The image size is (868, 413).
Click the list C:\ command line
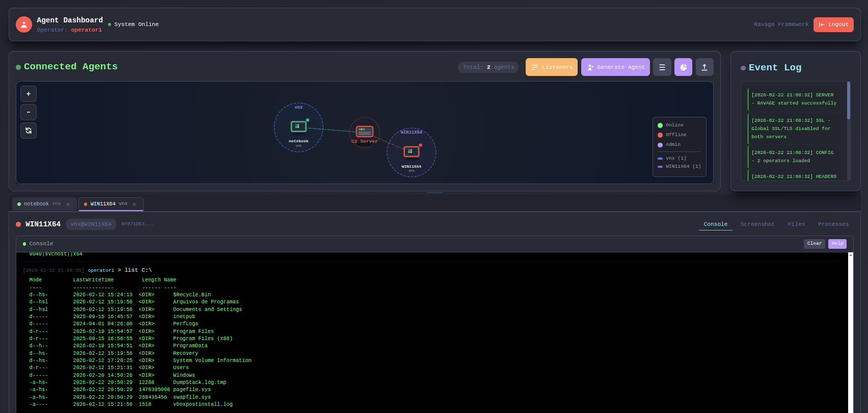[138, 270]
